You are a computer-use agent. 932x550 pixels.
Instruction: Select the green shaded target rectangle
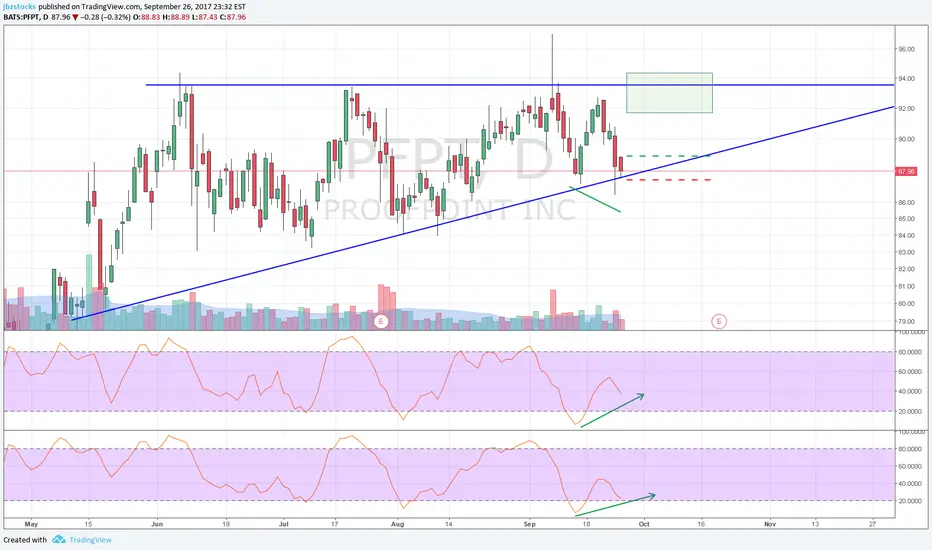point(669,93)
